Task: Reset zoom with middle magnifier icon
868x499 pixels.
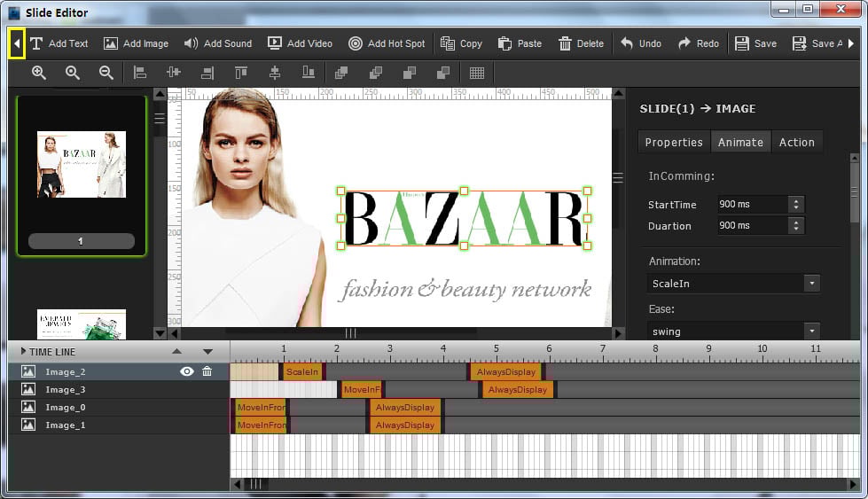Action: [73, 73]
